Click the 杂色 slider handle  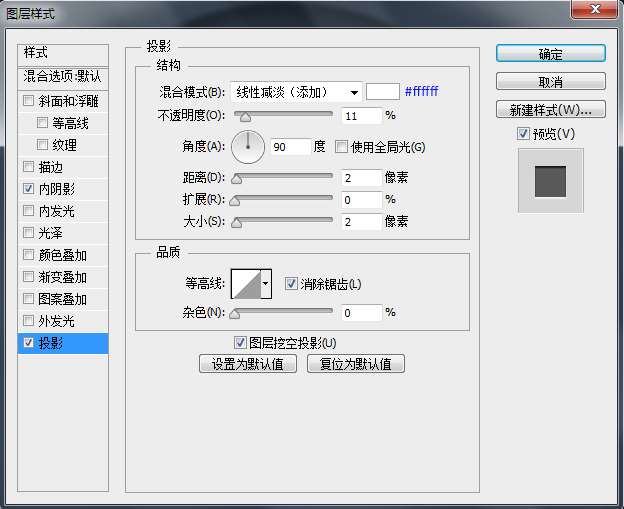pos(235,314)
